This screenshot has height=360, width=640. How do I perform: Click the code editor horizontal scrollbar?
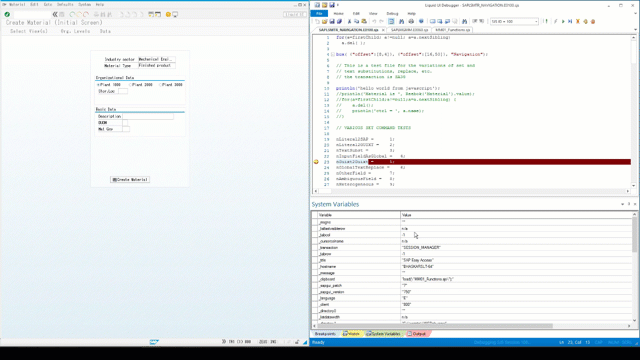tap(471, 191)
